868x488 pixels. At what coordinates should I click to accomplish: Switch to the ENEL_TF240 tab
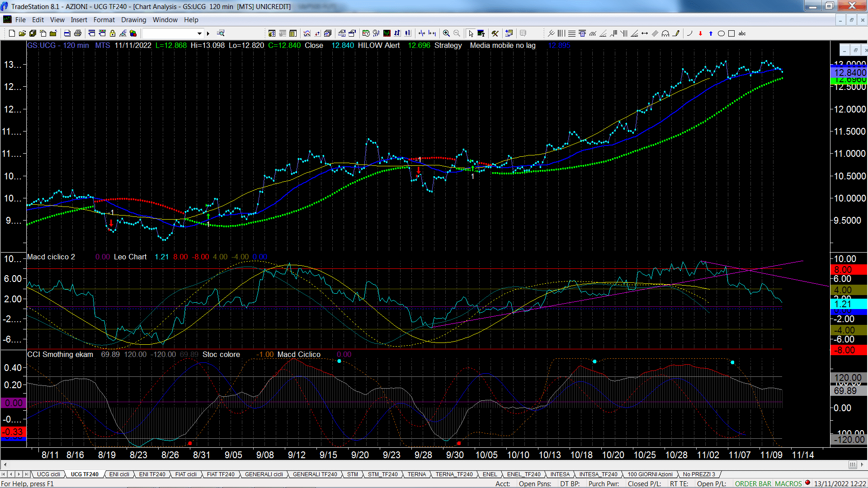(x=524, y=474)
